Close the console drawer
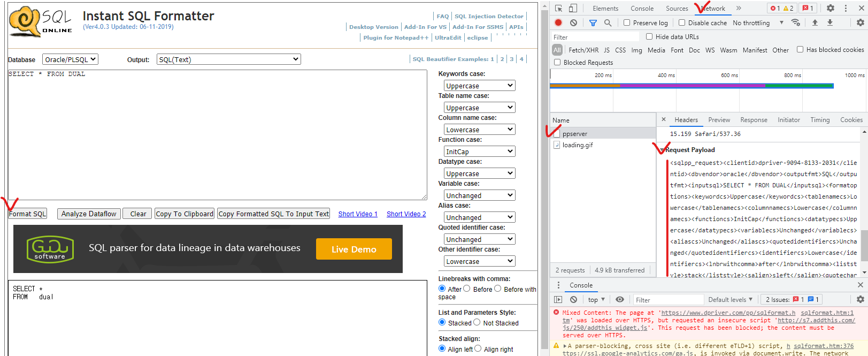The image size is (868, 356). point(861,285)
